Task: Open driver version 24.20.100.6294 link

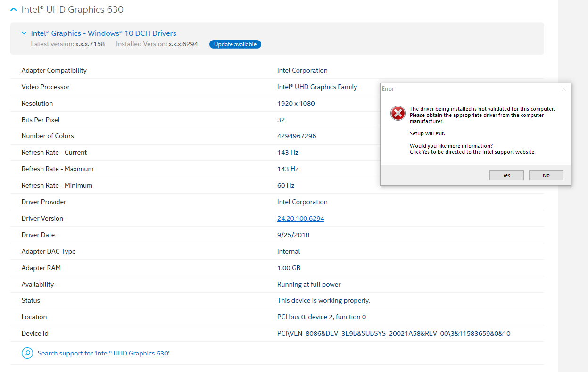Action: click(x=301, y=218)
